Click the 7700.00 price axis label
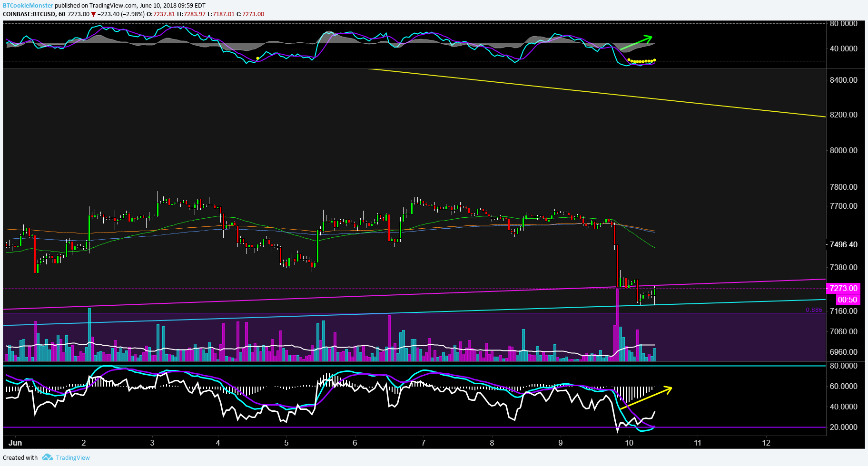This screenshot has height=466, width=868. click(x=843, y=206)
